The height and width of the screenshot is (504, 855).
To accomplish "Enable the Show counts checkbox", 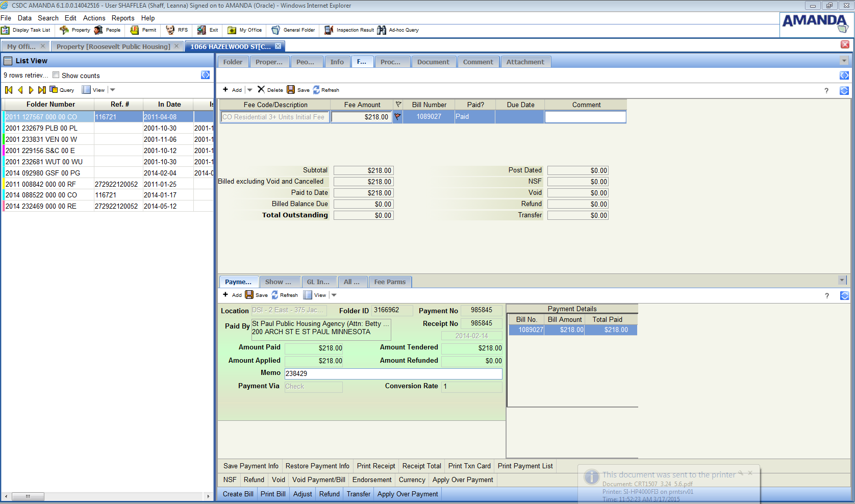I will pos(56,75).
